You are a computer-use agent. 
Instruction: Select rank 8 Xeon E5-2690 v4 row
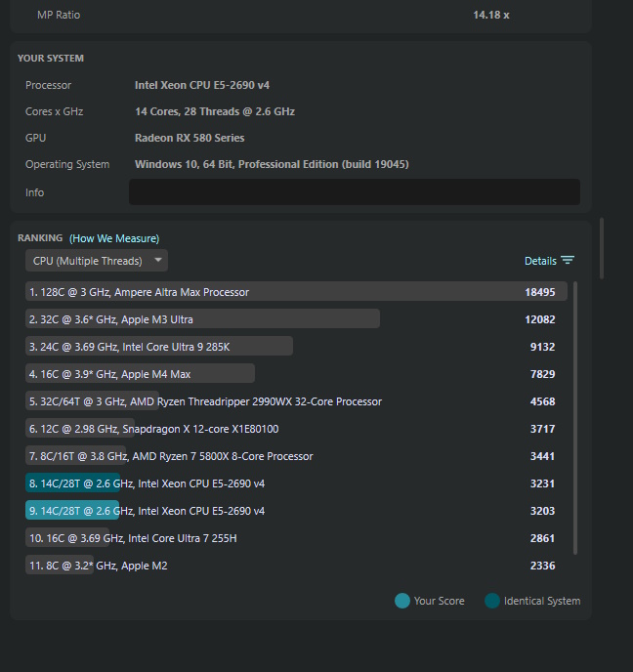pyautogui.click(x=296, y=483)
